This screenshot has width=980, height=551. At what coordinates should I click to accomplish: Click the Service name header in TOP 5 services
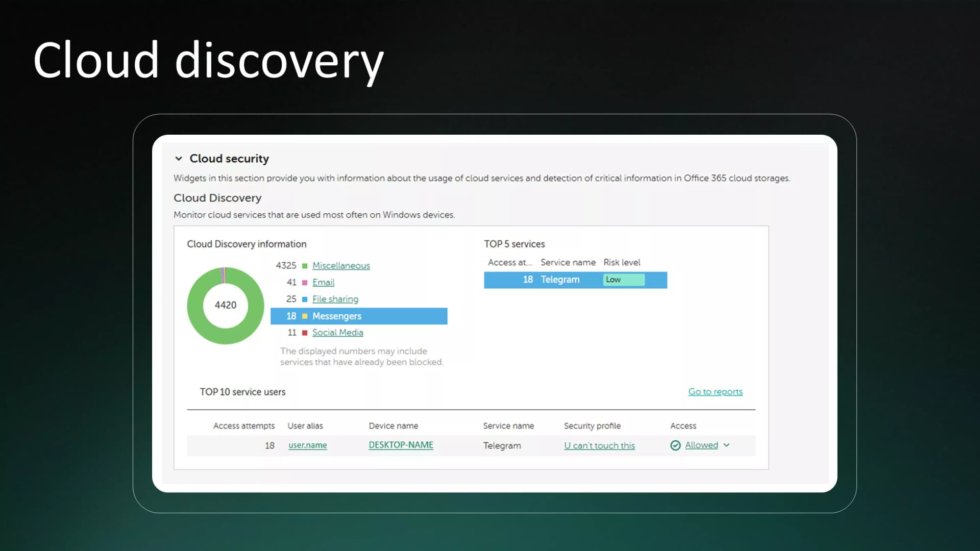click(x=568, y=262)
